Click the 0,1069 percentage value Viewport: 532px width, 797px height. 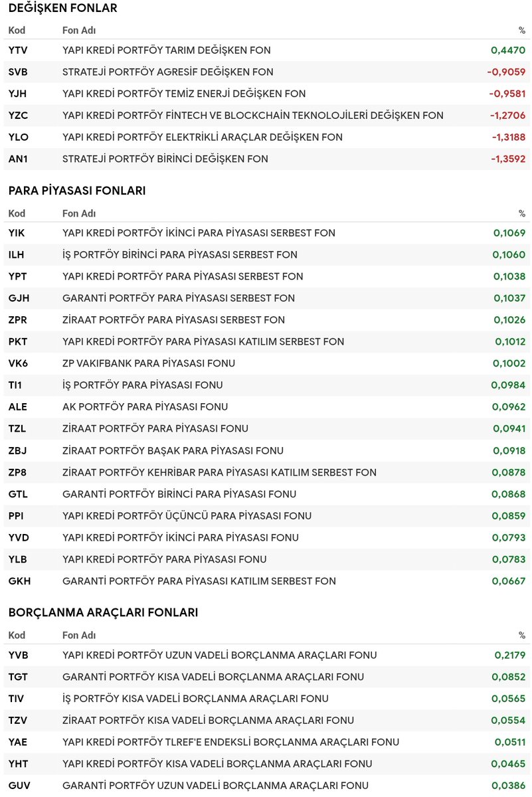pos(509,232)
